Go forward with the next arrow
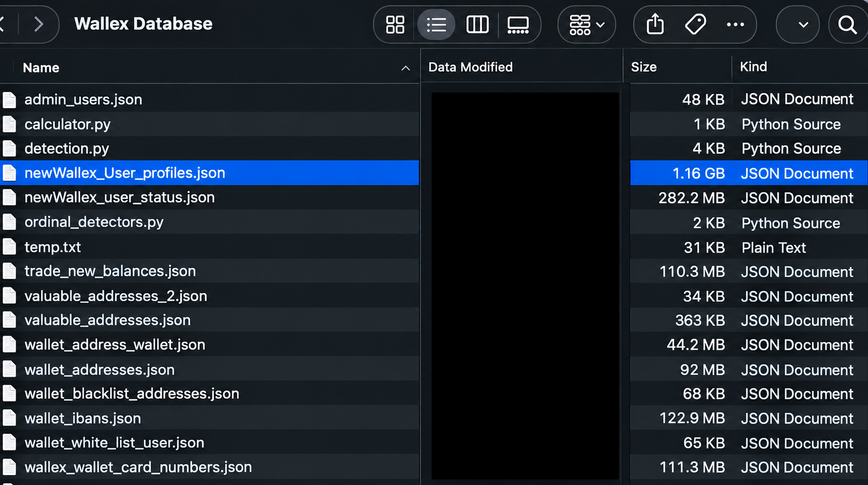The image size is (868, 485). [x=39, y=24]
